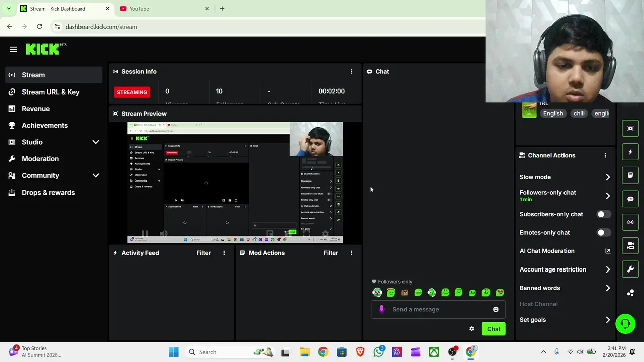Toggle Channel Actions camera widget icon
This screenshot has width=644, height=362.
630,246
